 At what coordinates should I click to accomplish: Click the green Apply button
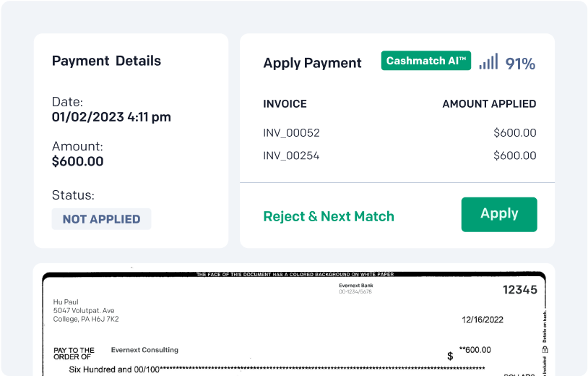pos(499,214)
